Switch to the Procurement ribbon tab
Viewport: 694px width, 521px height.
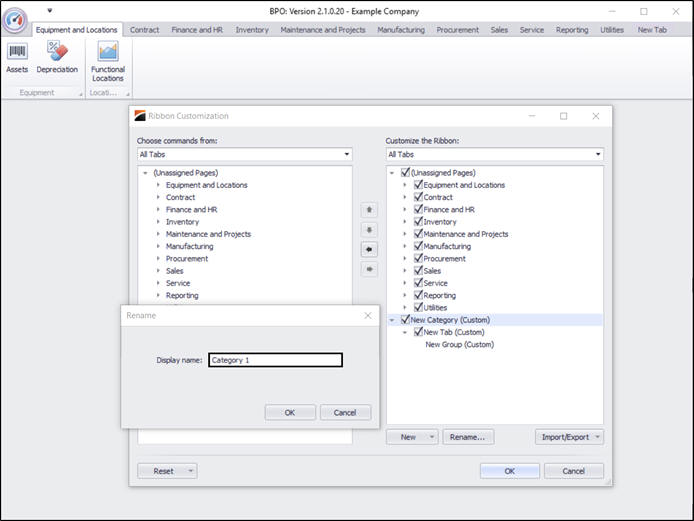click(457, 30)
